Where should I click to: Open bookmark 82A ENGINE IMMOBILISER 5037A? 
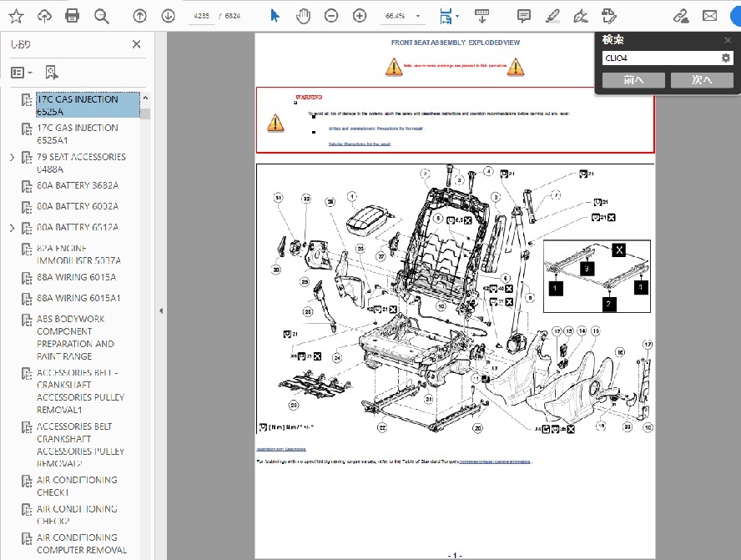coord(79,255)
